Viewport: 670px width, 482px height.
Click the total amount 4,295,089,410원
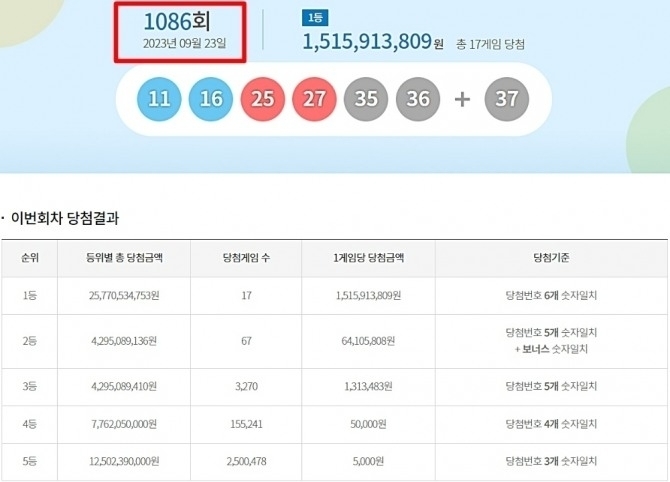point(124,386)
